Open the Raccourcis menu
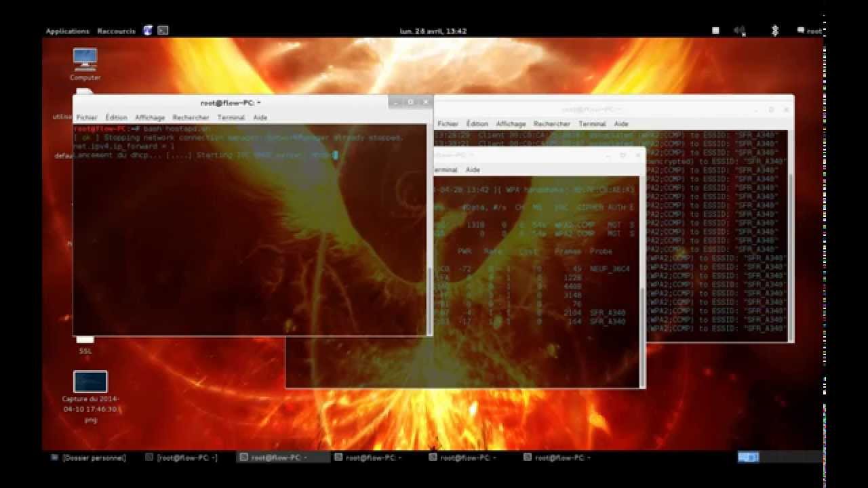This screenshot has width=868, height=488. (x=116, y=31)
